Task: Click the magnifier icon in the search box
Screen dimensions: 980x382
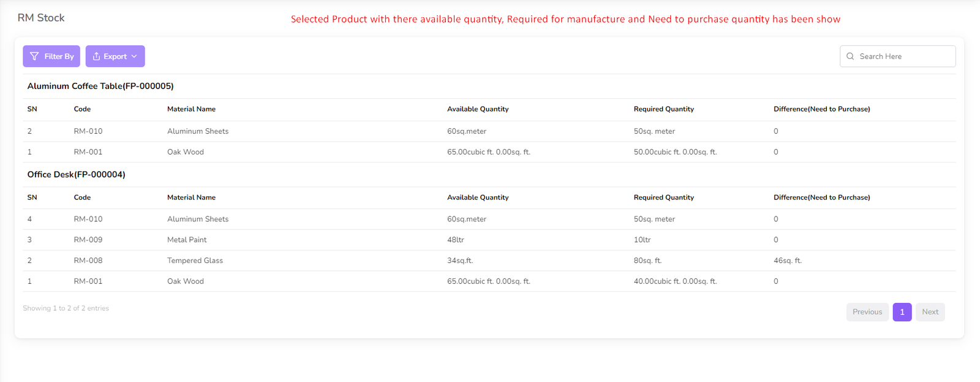Action: [850, 56]
